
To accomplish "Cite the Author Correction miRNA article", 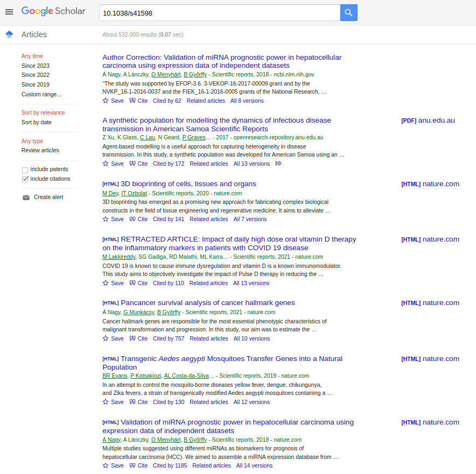I will click(138, 101).
